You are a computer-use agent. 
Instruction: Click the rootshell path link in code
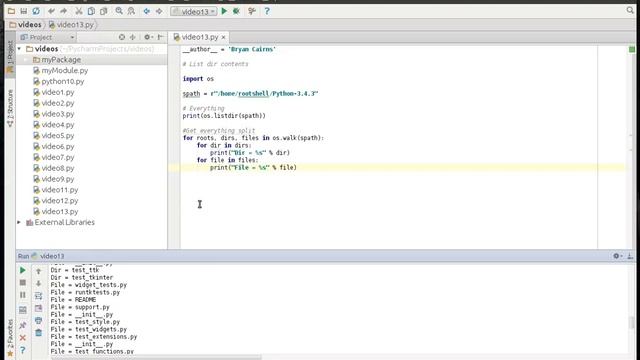(253, 93)
